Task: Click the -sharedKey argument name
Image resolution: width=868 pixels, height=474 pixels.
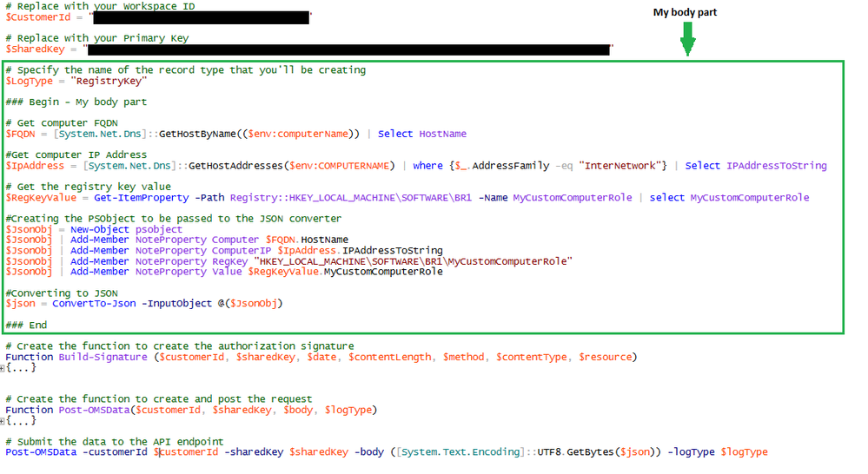Action: tap(254, 452)
